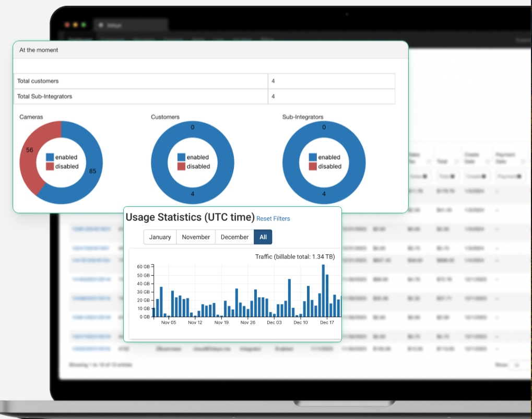
Task: Click the blue enabled swatch in Cameras legend
Action: (x=50, y=157)
